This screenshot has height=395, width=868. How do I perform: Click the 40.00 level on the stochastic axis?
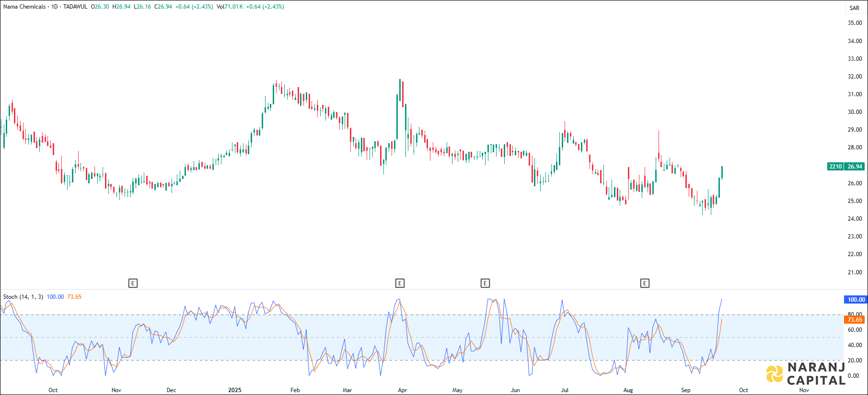coord(855,345)
